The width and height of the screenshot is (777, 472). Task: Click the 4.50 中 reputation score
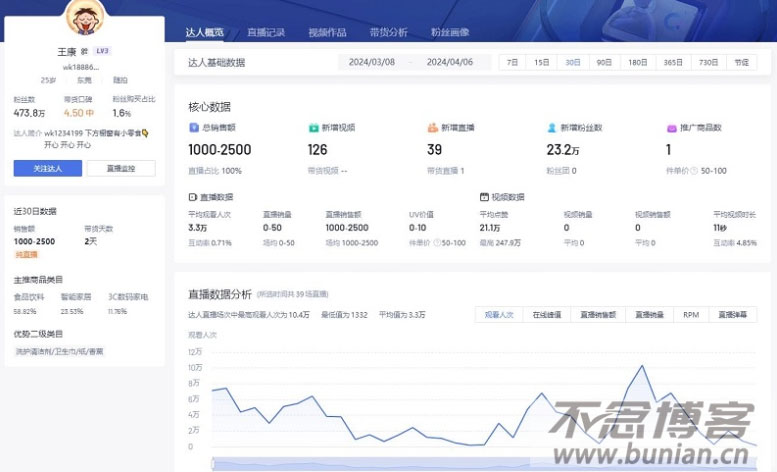[x=79, y=113]
